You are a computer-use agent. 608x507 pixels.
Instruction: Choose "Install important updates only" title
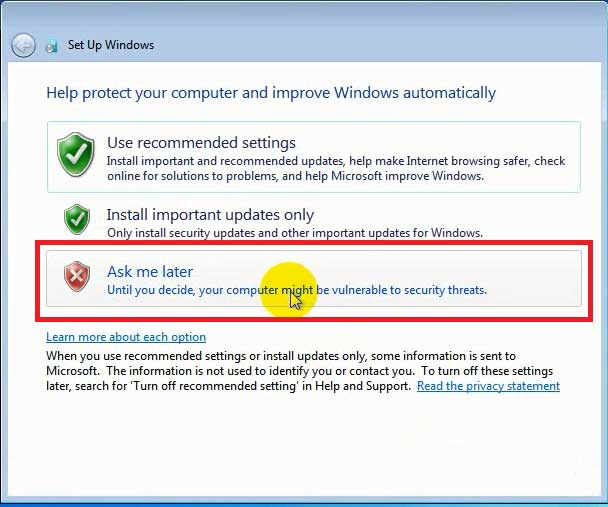(210, 214)
